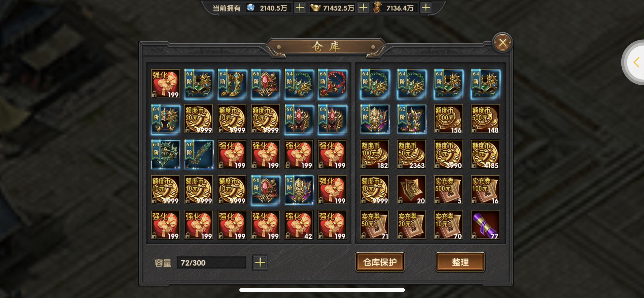This screenshot has height=298, width=644.
Task: Select the 强化 heart box with count 42
Action: pos(299,225)
